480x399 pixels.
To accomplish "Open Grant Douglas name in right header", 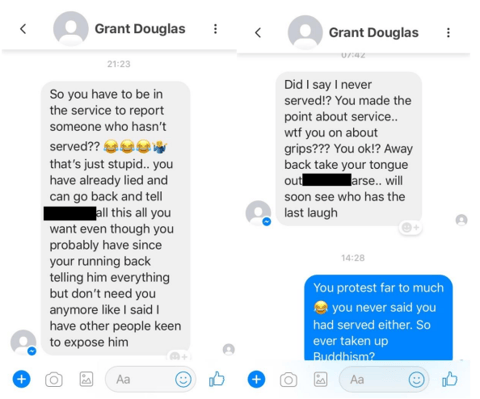I will pyautogui.click(x=373, y=33).
